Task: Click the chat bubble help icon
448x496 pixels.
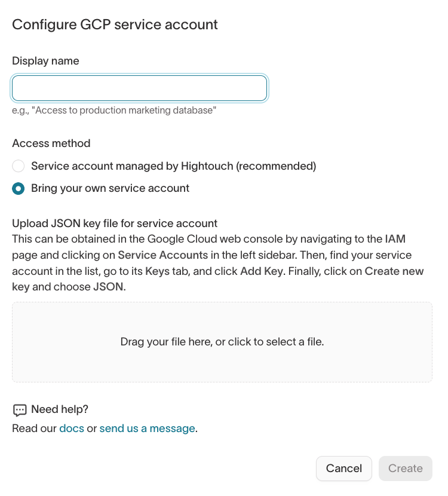Action: click(x=20, y=410)
